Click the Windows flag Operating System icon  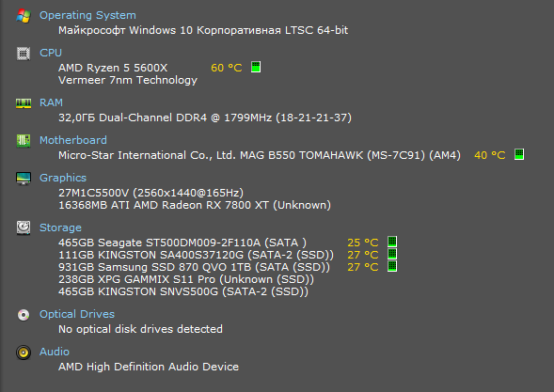(x=24, y=16)
